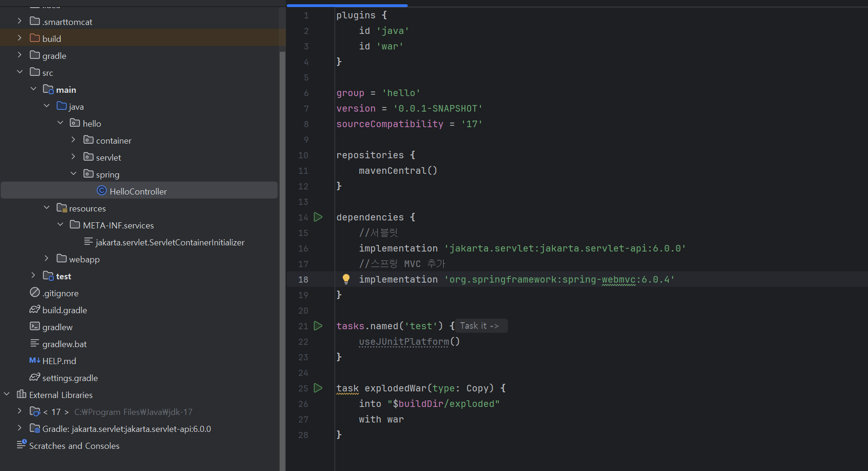Image resolution: width=868 pixels, height=471 pixels.
Task: Expand the gradle folder chevron
Action: 19,55
